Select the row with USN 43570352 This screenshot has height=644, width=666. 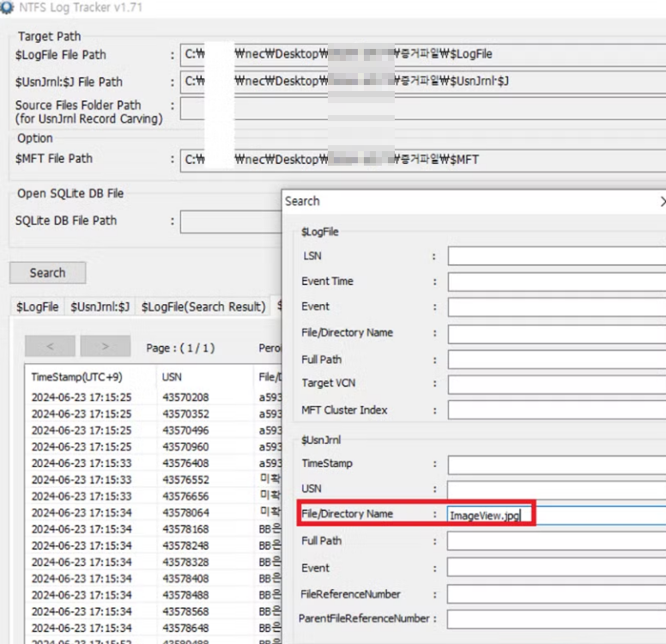[154, 414]
